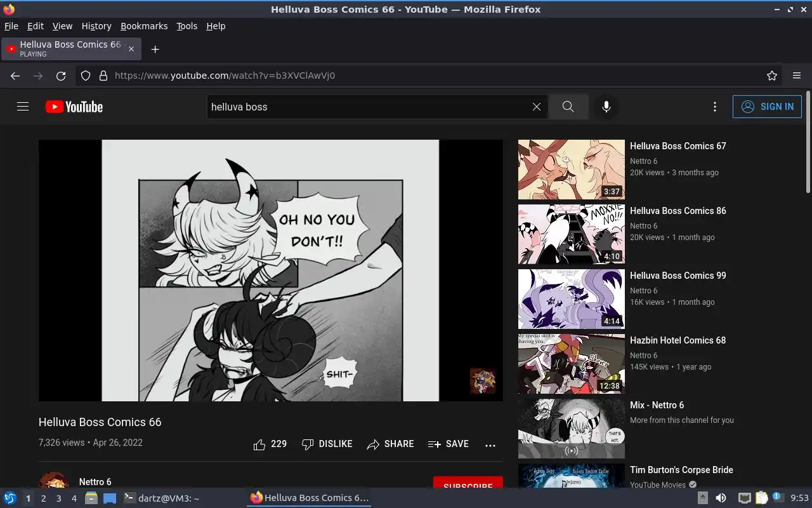Open the View menu

point(62,26)
